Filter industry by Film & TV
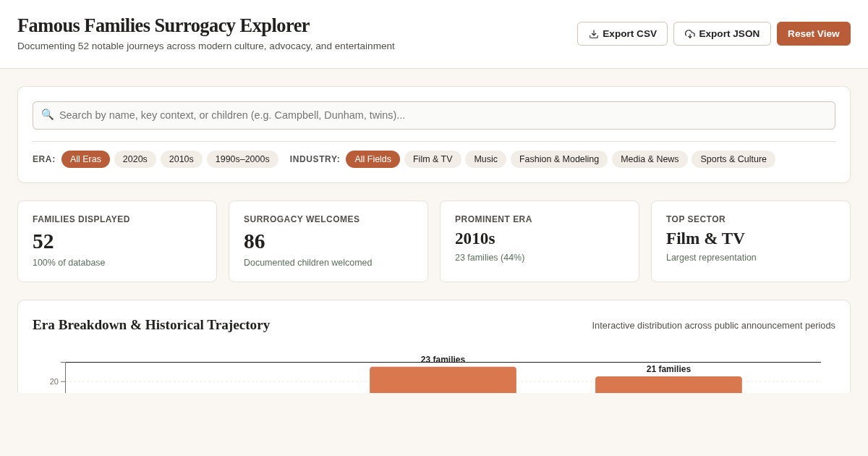 [433, 159]
